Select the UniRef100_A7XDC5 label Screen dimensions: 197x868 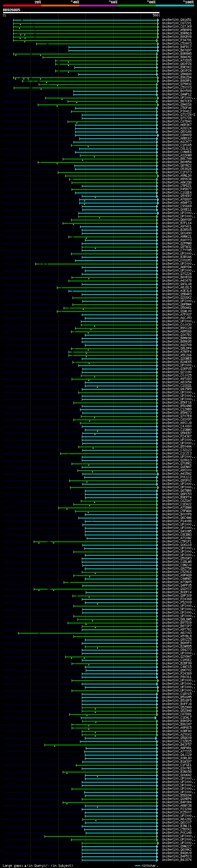tap(177, 60)
